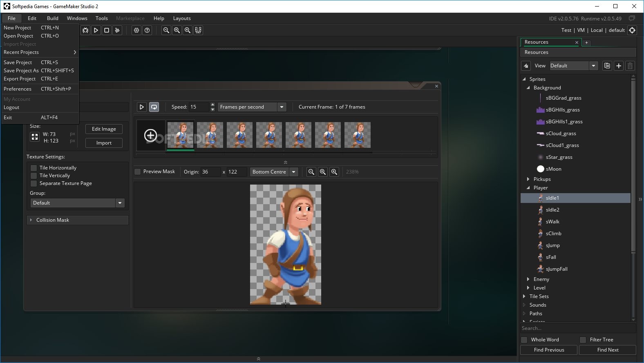
Task: Add a new frame to the sprite
Action: tap(151, 135)
